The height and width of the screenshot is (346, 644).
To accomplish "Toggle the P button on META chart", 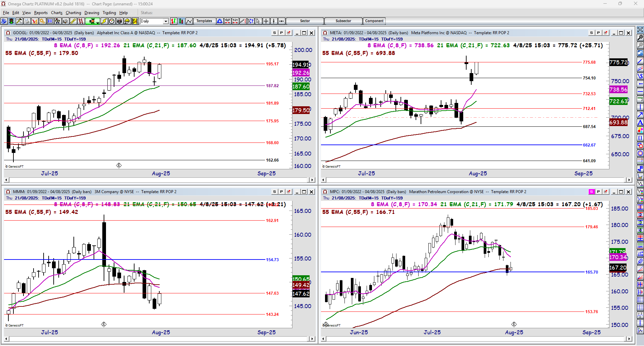I will tap(598, 33).
